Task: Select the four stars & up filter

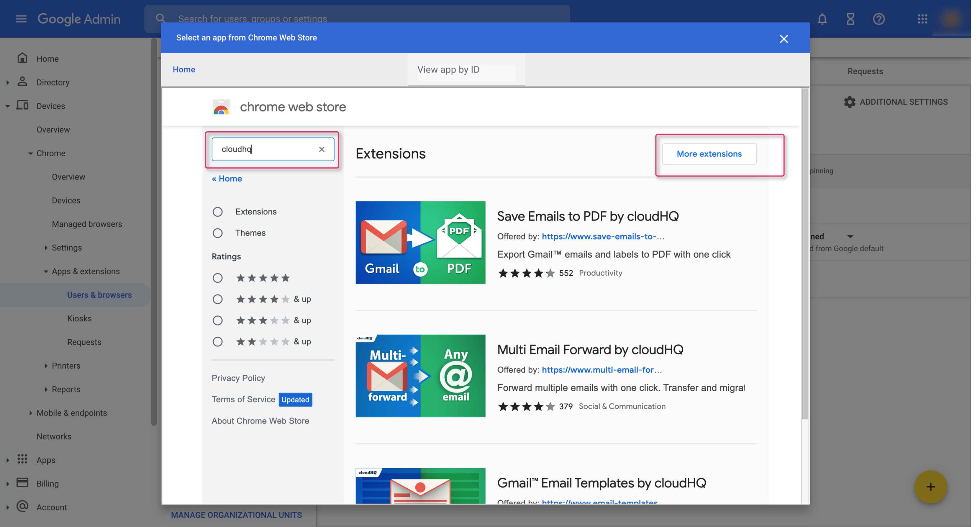Action: (x=218, y=299)
